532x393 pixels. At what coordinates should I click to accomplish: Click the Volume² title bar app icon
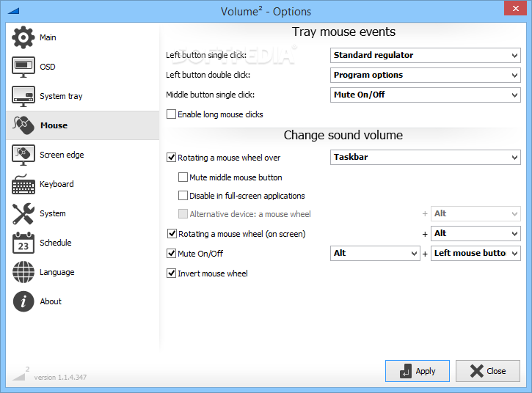tap(13, 12)
